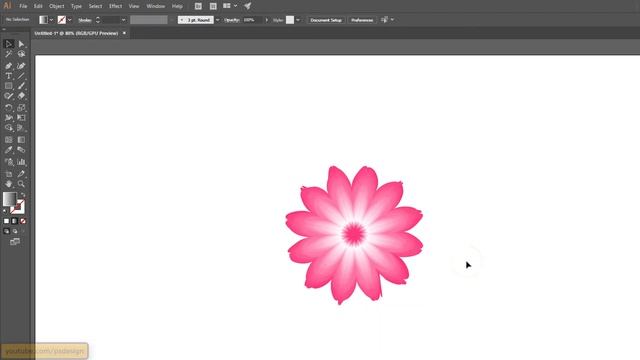Viewport: 640px width, 360px height.
Task: Open the align options dropdown arrow
Action: (392, 20)
